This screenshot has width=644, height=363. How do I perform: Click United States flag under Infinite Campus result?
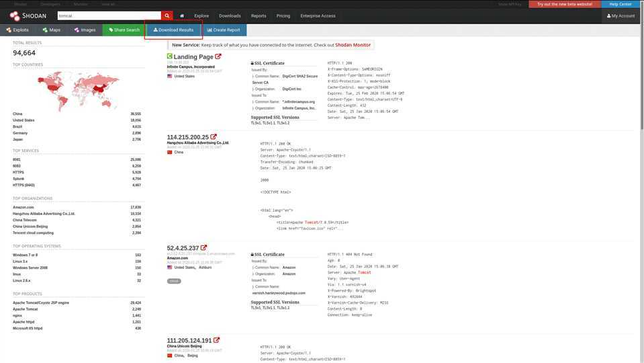170,76
